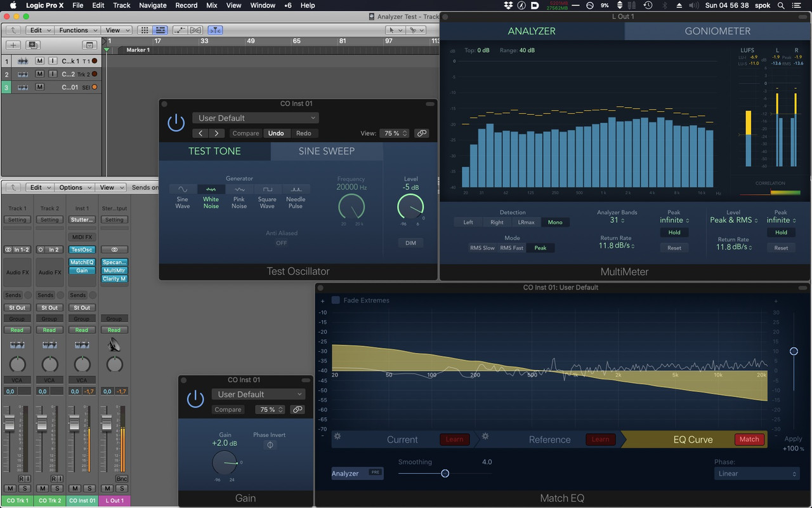This screenshot has height=508, width=812.
Task: Switch to the SINE SWEEP tab
Action: pyautogui.click(x=327, y=151)
